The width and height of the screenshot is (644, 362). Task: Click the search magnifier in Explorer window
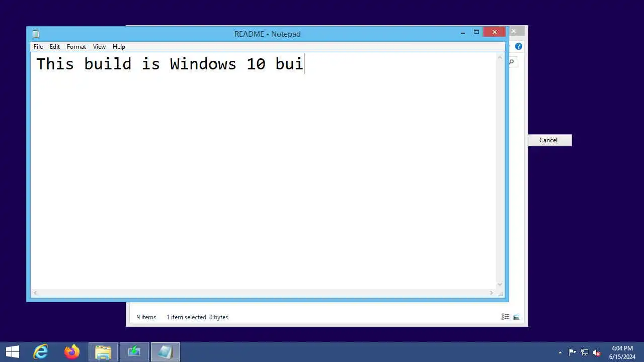pyautogui.click(x=512, y=62)
